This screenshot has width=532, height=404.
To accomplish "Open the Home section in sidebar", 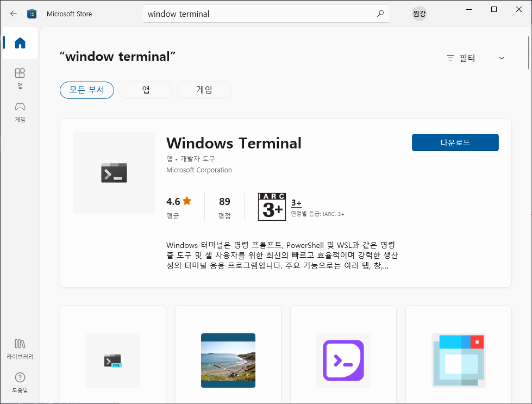I will coord(20,43).
